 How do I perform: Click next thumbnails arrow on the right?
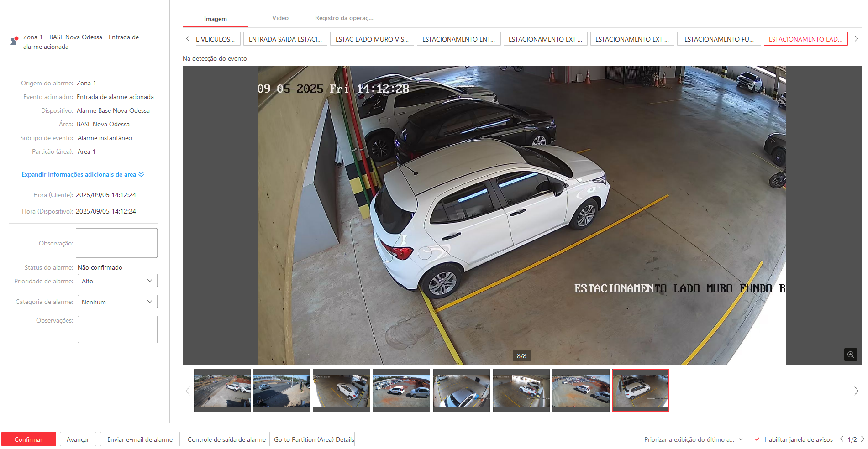(856, 391)
